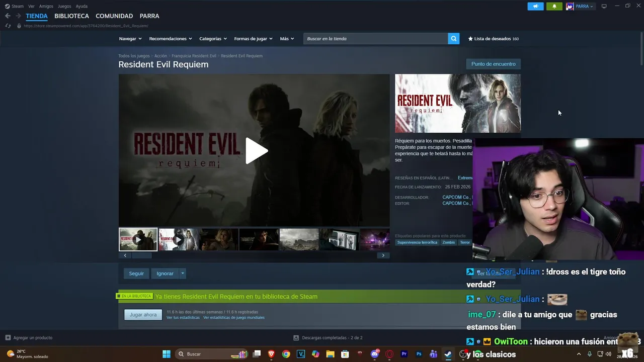
Task: Expand the Más dropdown menu
Action: point(287,39)
